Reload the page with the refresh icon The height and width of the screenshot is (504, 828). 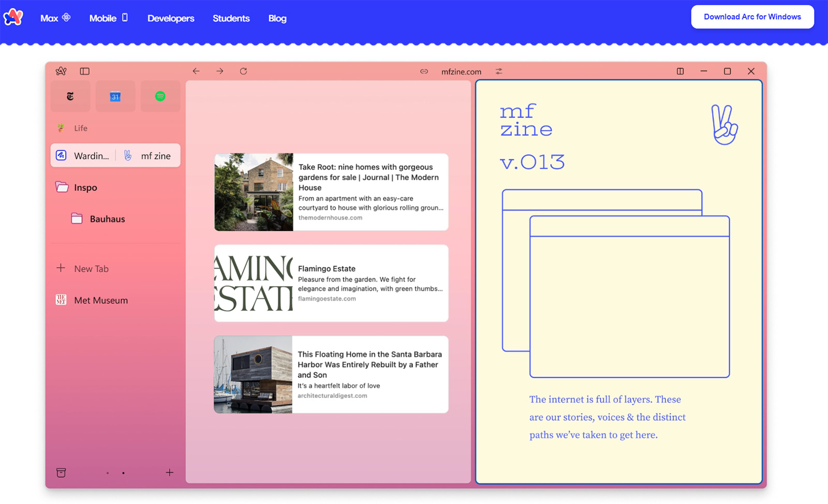243,71
